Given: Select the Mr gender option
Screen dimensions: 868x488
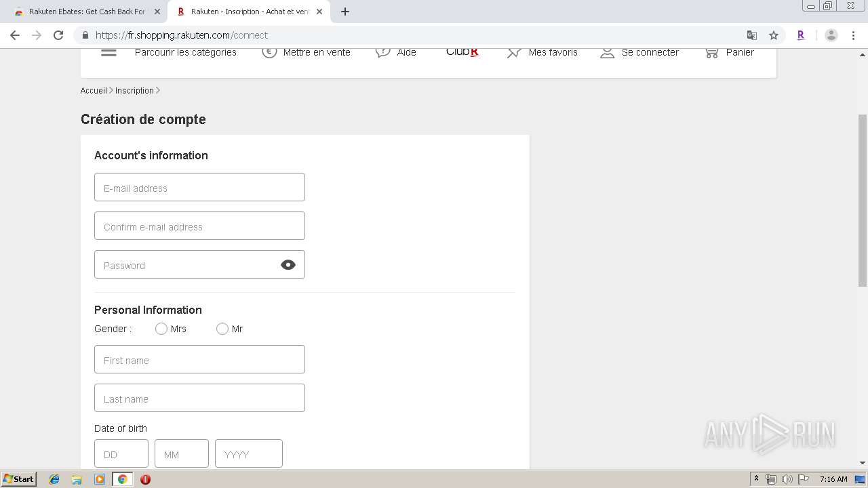Looking at the screenshot, I should point(222,329).
